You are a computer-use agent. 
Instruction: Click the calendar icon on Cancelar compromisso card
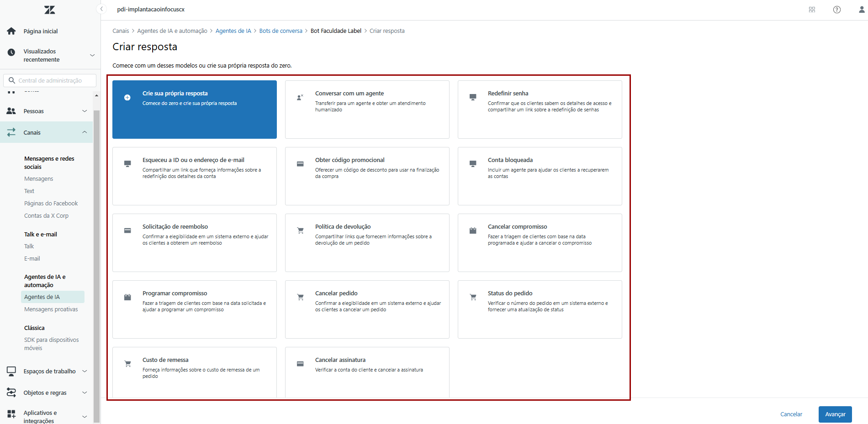(x=473, y=230)
